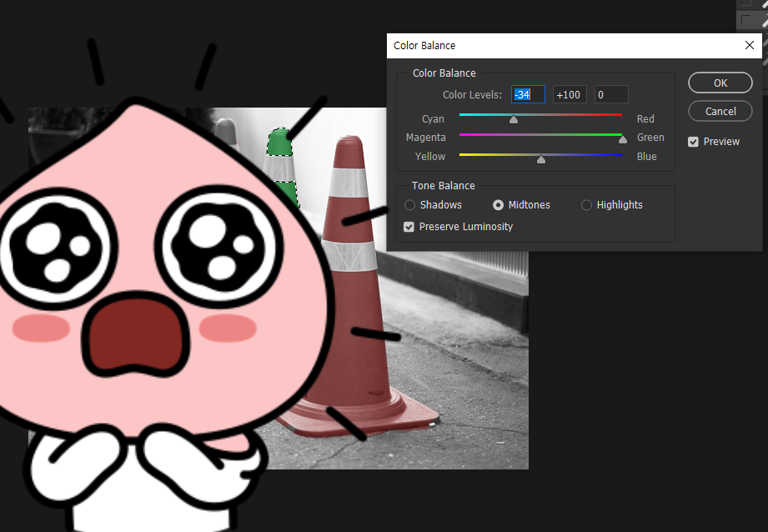Screen dimensions: 768x532
Task: Click the Cyan-Red slider handle
Action: (x=514, y=119)
